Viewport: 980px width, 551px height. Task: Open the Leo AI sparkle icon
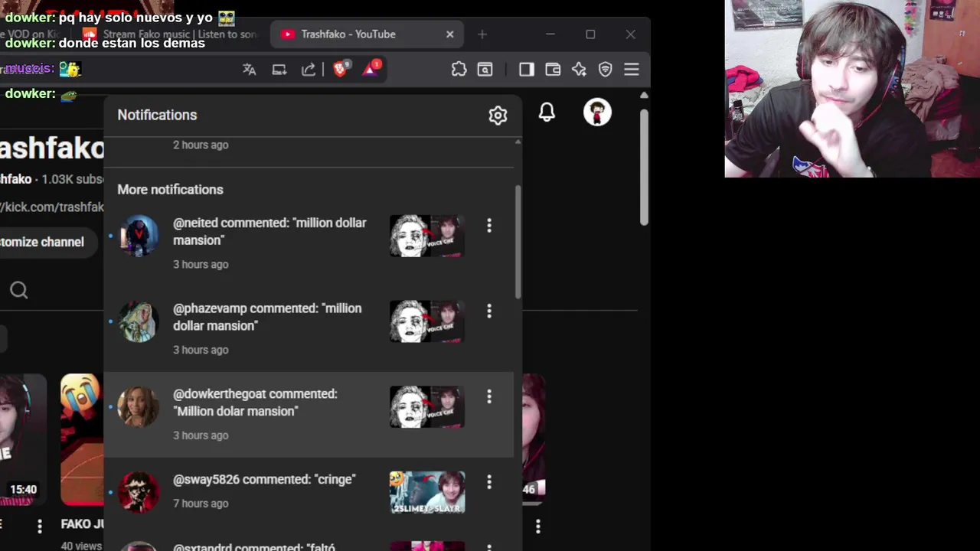(579, 70)
